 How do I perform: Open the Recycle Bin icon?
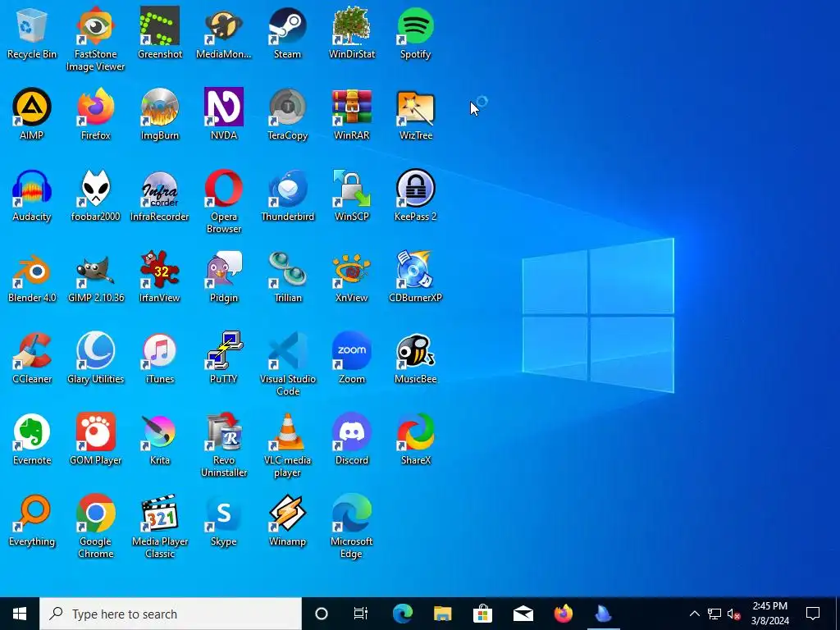click(32, 25)
